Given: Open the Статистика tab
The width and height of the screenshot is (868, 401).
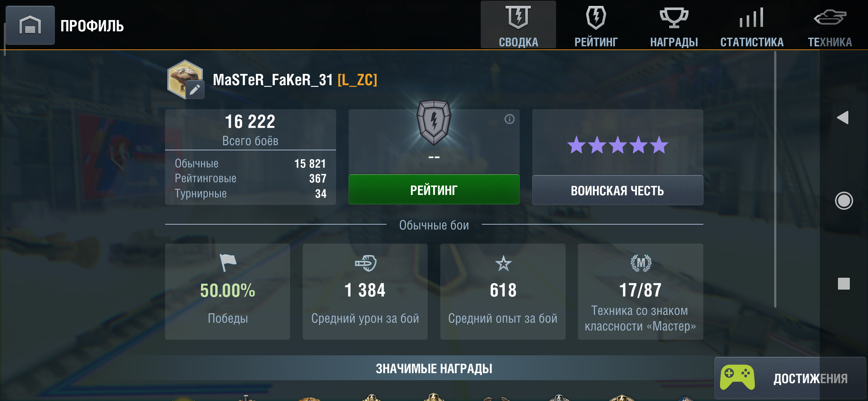Looking at the screenshot, I should [752, 25].
